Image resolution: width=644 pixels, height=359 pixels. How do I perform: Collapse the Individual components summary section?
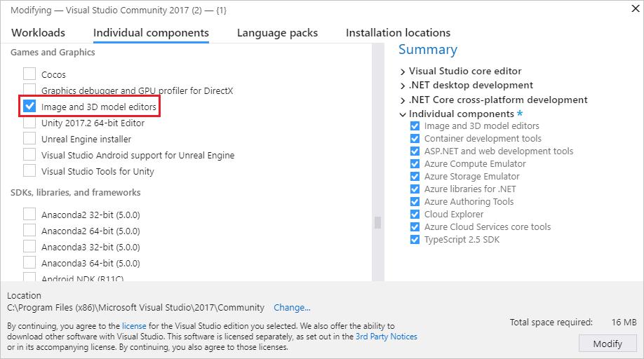[403, 114]
